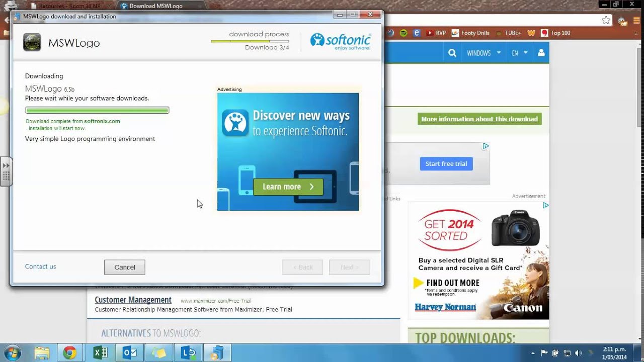Click the 'TOP DOWNLOADS:' heading
The width and height of the screenshot is (644, 362).
pyautogui.click(x=465, y=337)
